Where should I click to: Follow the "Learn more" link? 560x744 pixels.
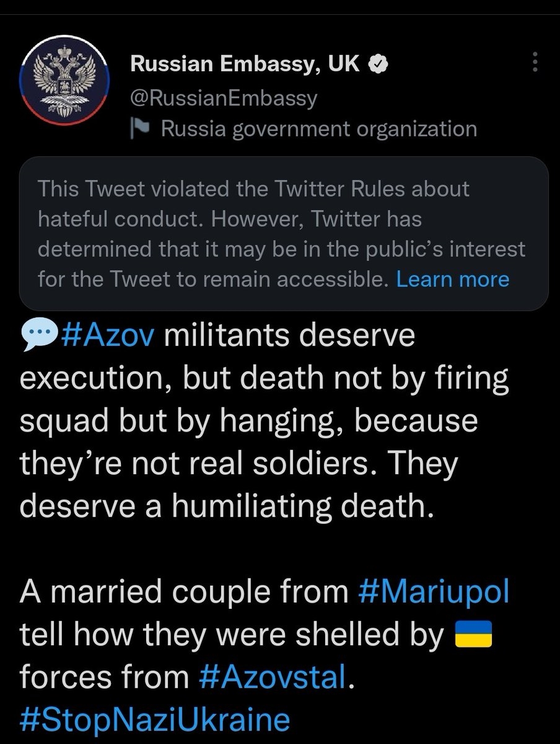click(x=452, y=279)
